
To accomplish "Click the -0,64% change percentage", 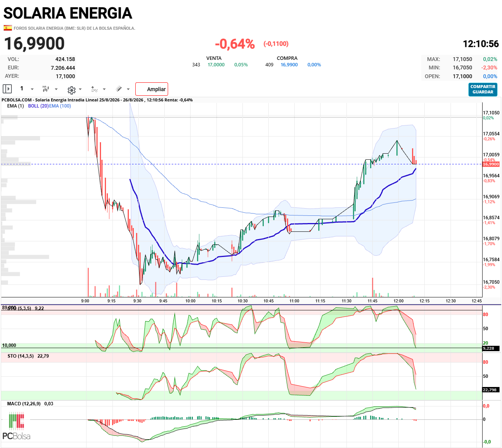I will pos(235,44).
